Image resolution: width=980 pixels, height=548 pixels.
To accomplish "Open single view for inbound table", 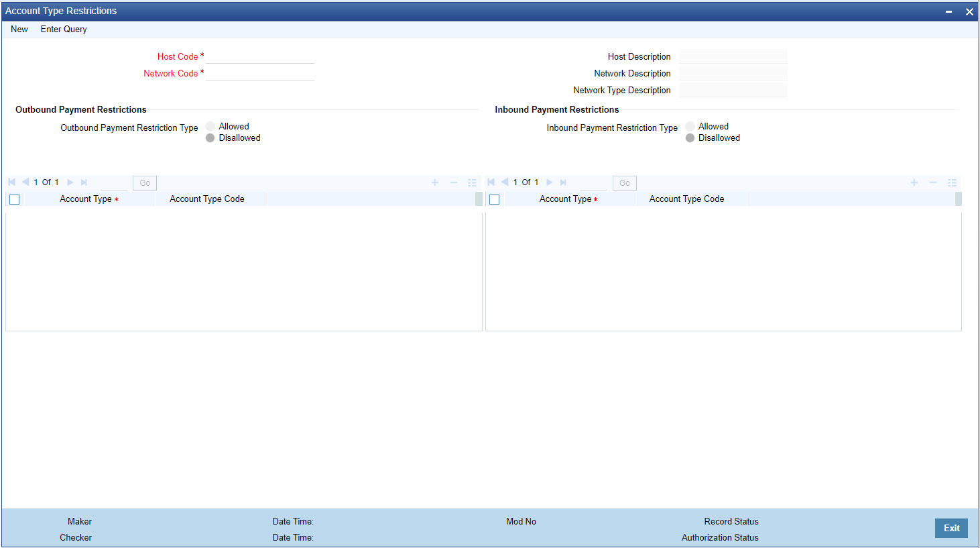I will tap(952, 182).
